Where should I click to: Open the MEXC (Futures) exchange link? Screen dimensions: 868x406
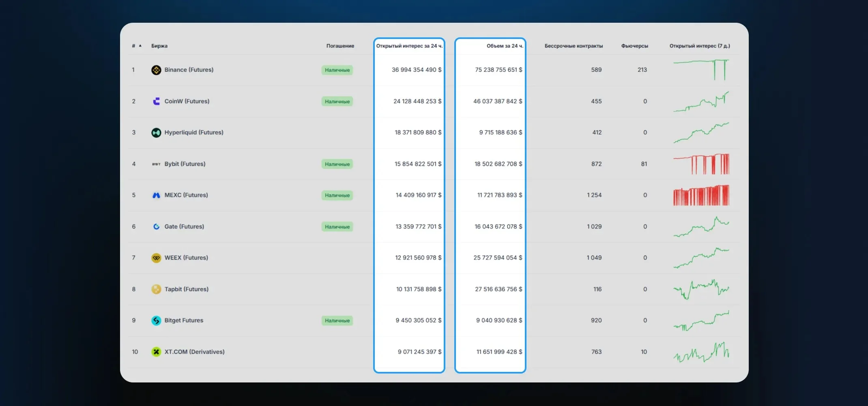186,195
